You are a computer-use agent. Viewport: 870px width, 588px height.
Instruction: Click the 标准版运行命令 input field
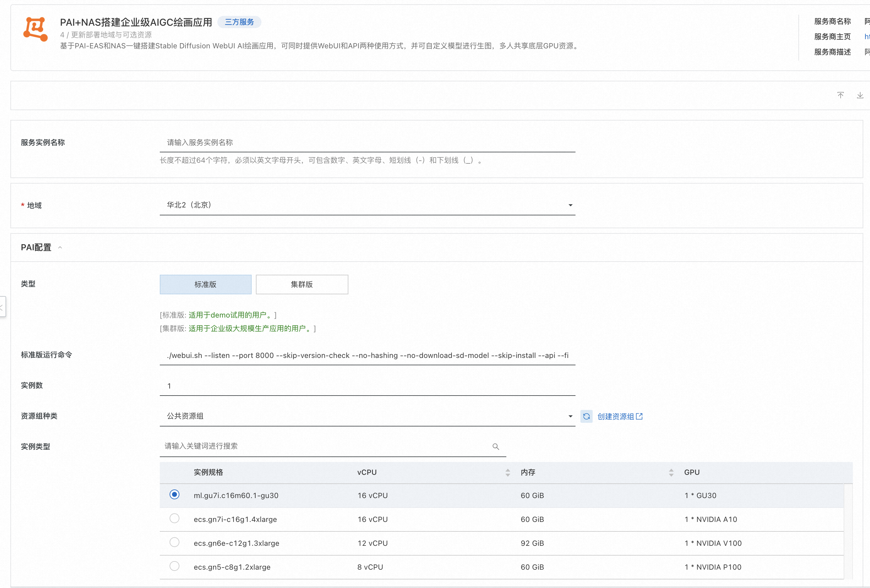tap(367, 355)
